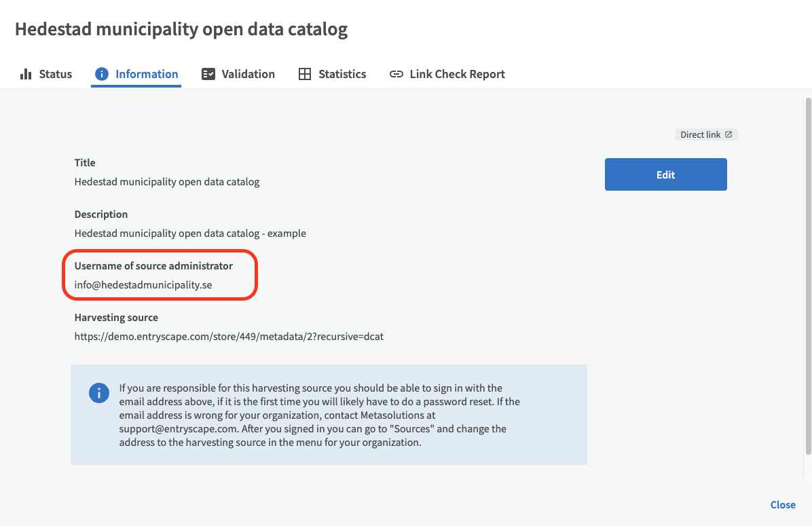Click the info icon in the blue notice box
The image size is (812, 526).
pos(99,393)
